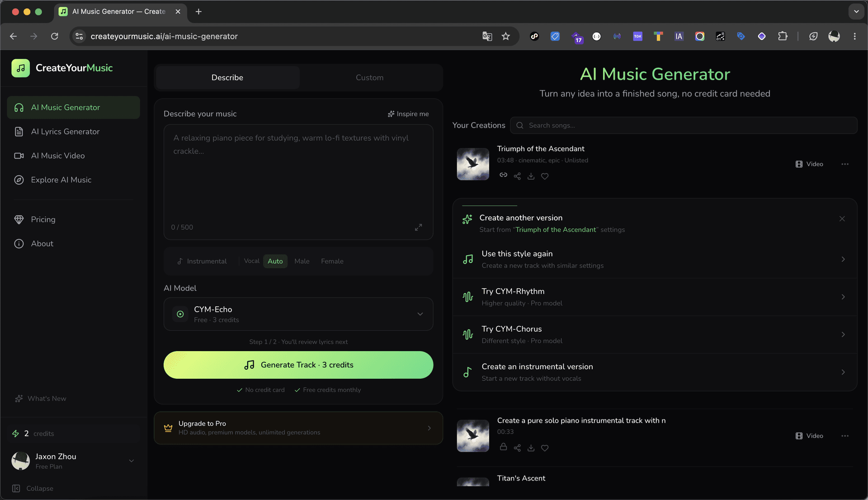Image resolution: width=868 pixels, height=500 pixels.
Task: Open more options for Triumph of the Ascendant
Action: point(845,164)
